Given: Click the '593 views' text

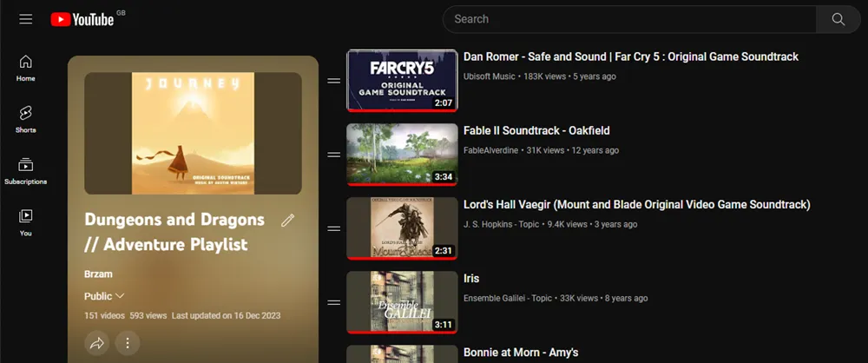Looking at the screenshot, I should tap(148, 316).
